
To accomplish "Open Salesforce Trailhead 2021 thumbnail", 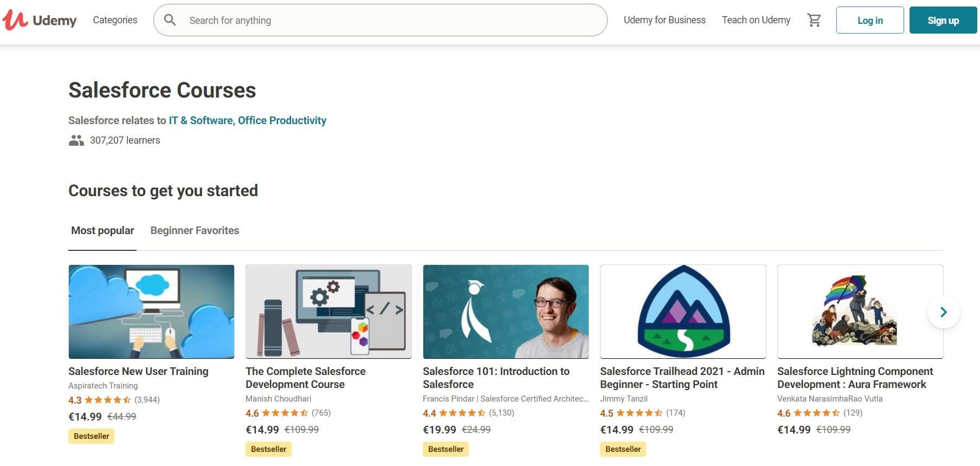I will click(683, 312).
